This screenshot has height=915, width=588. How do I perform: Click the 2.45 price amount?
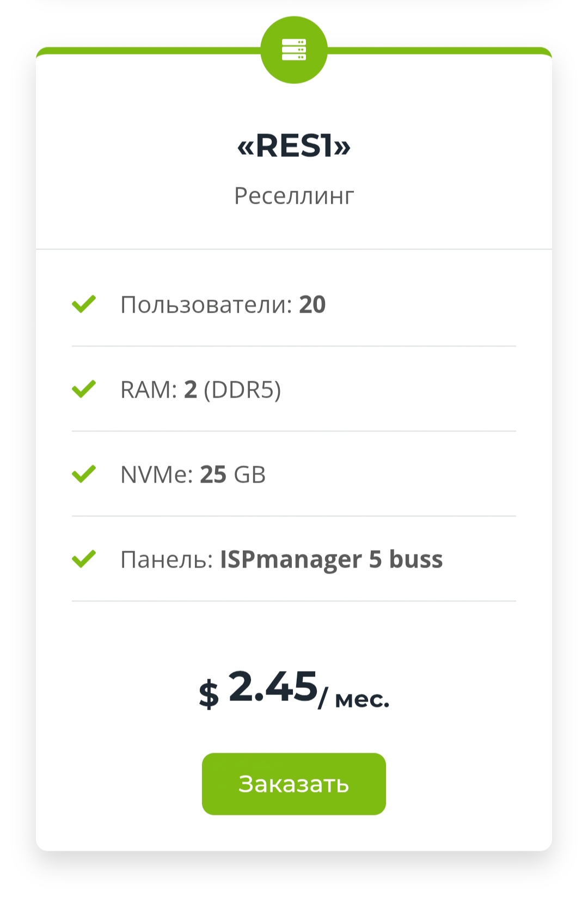point(273,686)
